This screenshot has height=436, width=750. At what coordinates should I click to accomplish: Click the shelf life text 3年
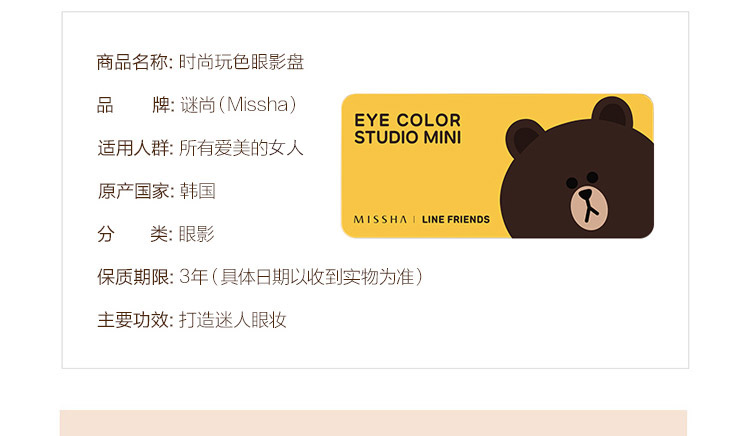click(193, 277)
